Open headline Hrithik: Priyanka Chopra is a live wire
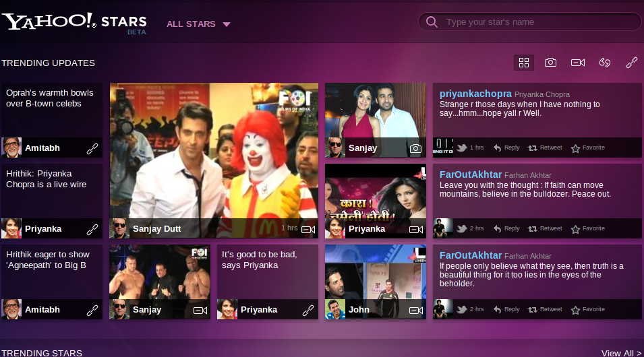The width and height of the screenshot is (644, 357). (47, 179)
